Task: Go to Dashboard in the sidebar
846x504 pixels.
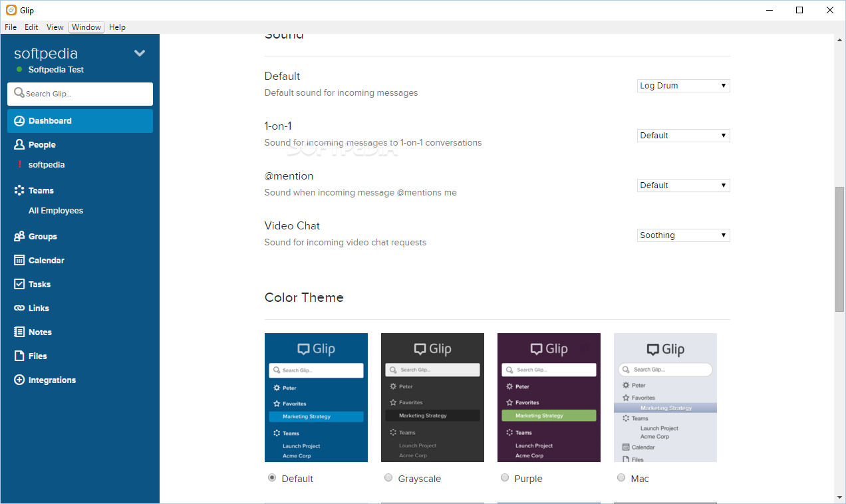Action: point(80,121)
